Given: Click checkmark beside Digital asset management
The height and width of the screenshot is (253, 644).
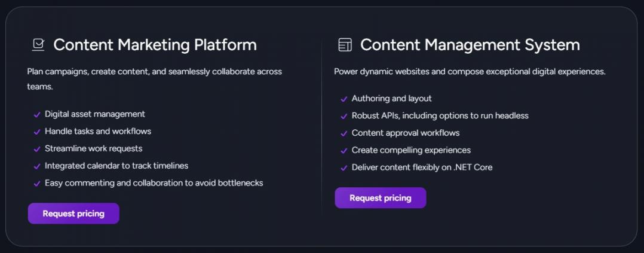Looking at the screenshot, I should [x=37, y=115].
